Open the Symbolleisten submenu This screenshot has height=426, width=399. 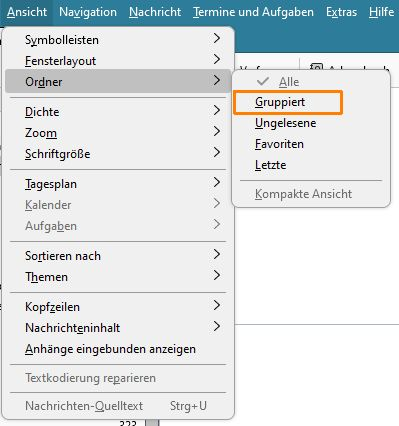pyautogui.click(x=118, y=40)
